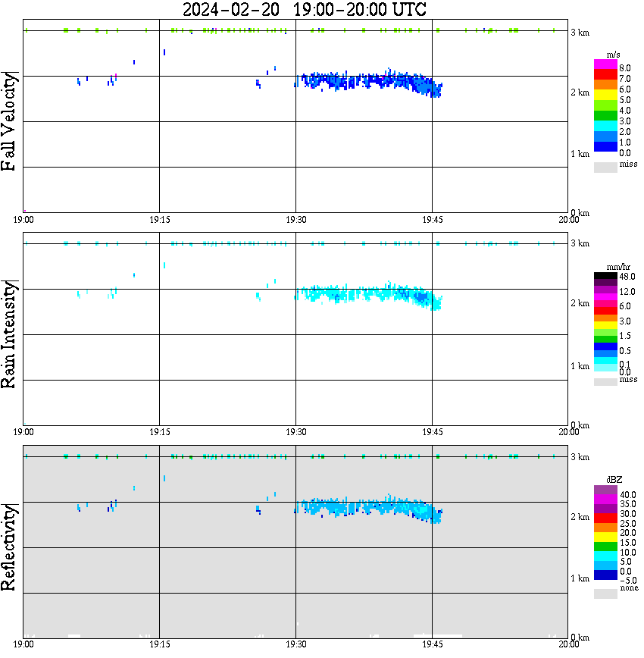Click the yellow swatch in the m/s legend
Viewport: 644px width, 658px height.
click(605, 96)
